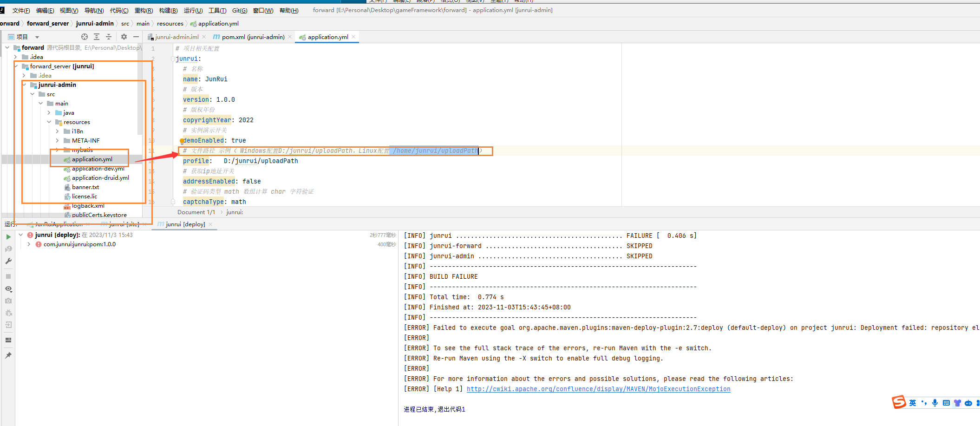Click the green Run (rerun) icon
The width and height of the screenshot is (980, 426).
click(x=8, y=237)
